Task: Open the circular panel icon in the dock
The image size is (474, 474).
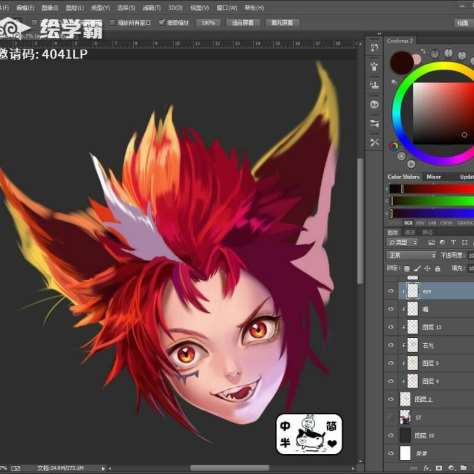Action: click(374, 105)
